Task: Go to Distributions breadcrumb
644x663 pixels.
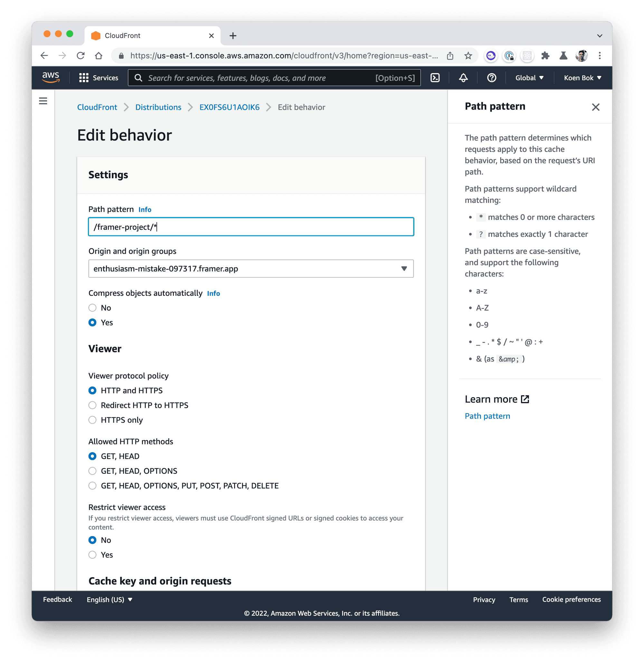Action: click(158, 107)
